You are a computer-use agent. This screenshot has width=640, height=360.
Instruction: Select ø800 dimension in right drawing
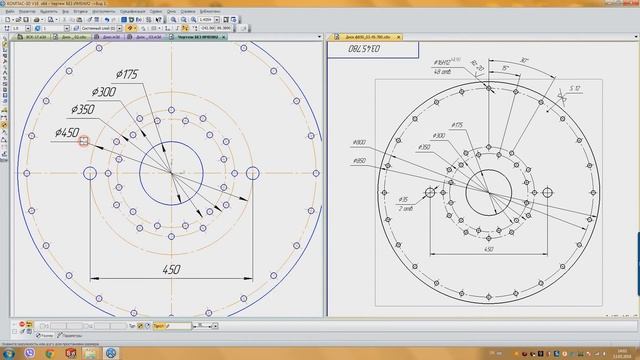click(359, 142)
